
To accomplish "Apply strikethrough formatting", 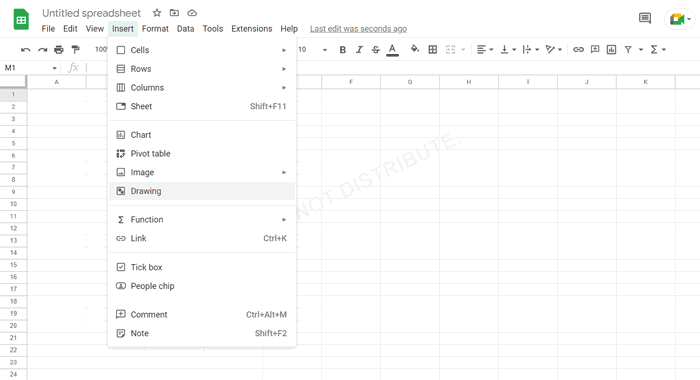I will point(376,50).
